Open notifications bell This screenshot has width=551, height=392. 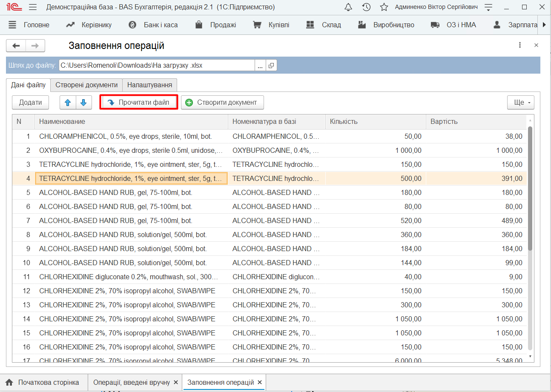click(x=348, y=7)
